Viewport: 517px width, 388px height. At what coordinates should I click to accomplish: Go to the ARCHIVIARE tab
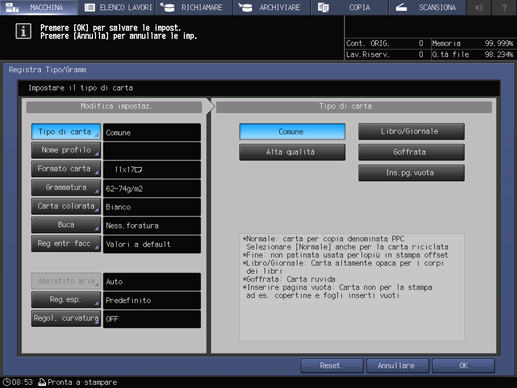tap(272, 7)
